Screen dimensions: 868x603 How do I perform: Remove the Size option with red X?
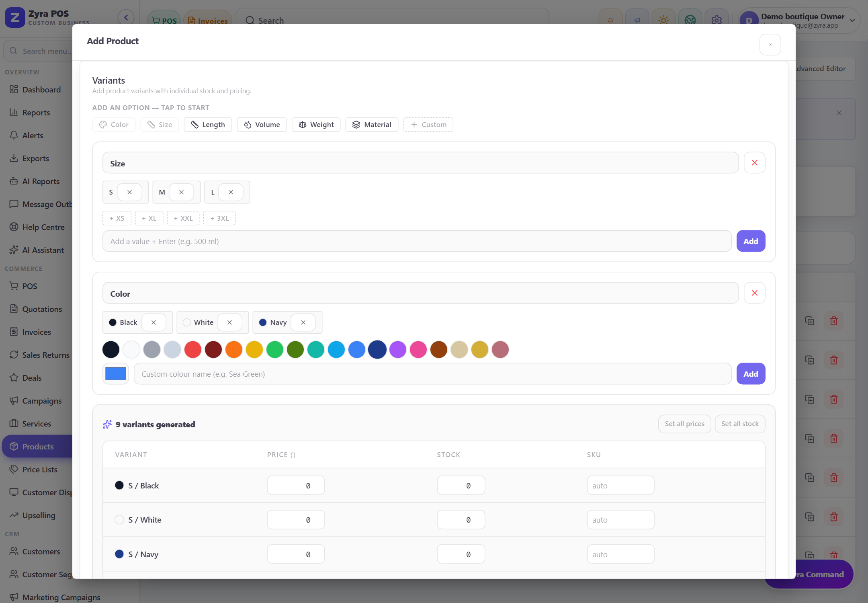click(x=754, y=163)
